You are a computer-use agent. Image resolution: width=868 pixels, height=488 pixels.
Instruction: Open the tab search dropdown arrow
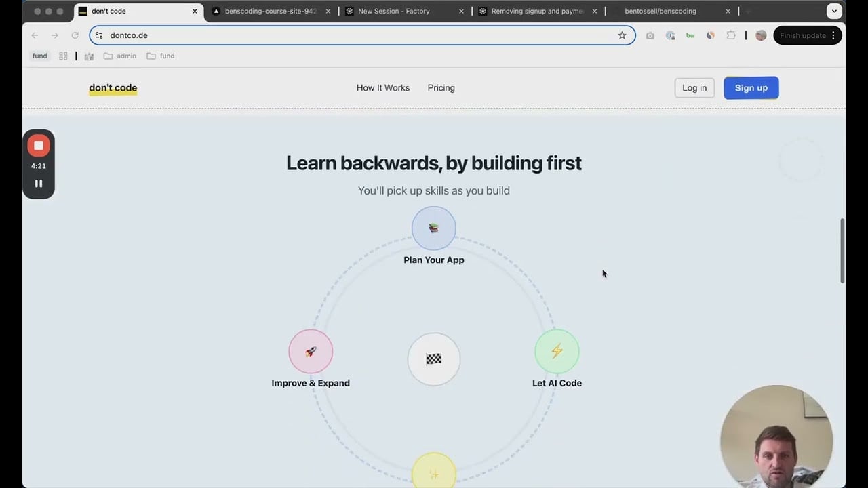[x=834, y=11]
